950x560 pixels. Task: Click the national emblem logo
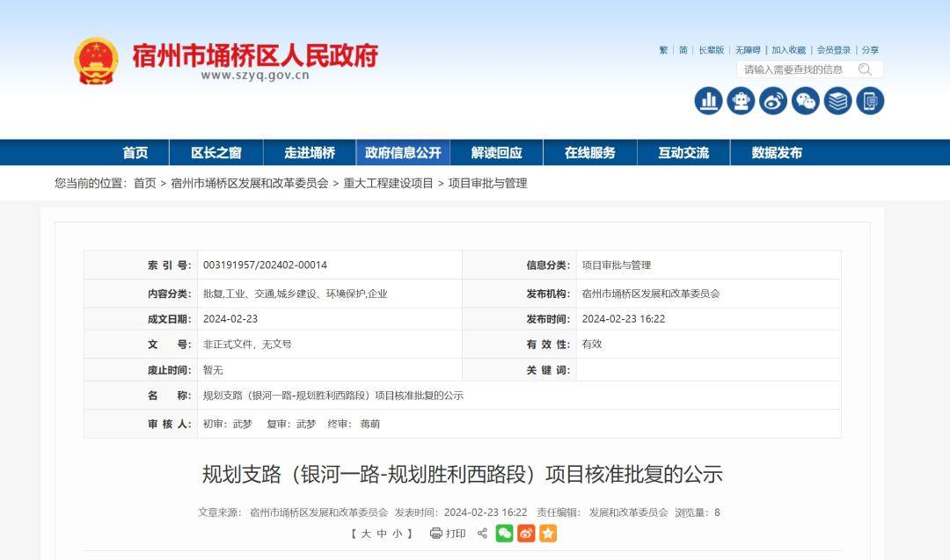[x=96, y=61]
